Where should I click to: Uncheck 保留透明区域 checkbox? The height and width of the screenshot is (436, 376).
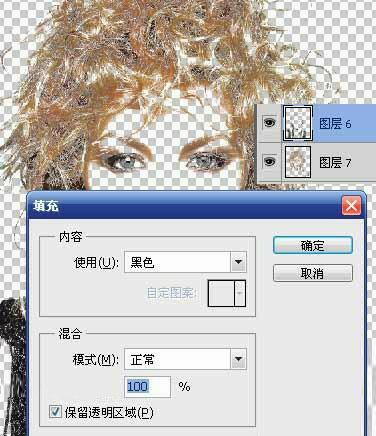click(55, 412)
